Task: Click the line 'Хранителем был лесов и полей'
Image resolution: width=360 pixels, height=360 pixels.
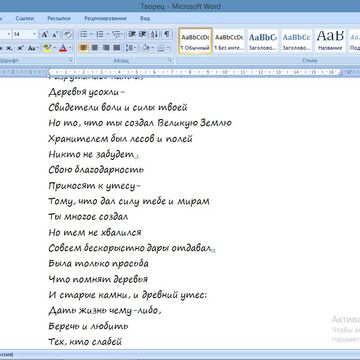Action: tap(120, 139)
